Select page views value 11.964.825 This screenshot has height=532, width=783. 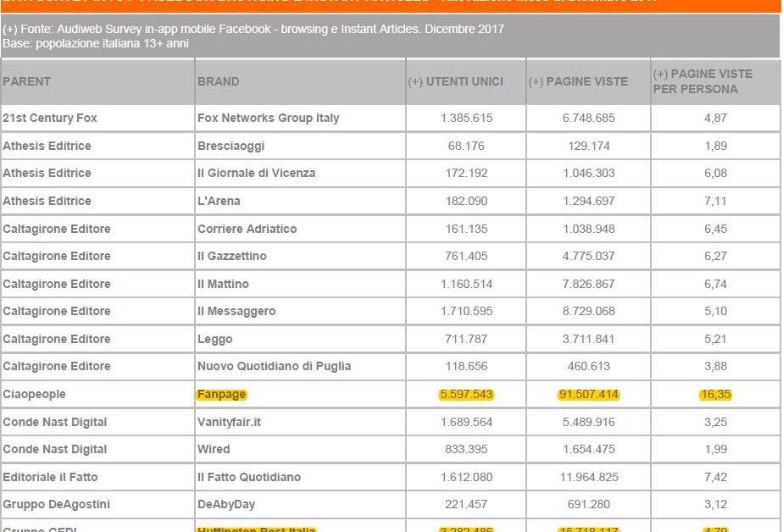(589, 477)
